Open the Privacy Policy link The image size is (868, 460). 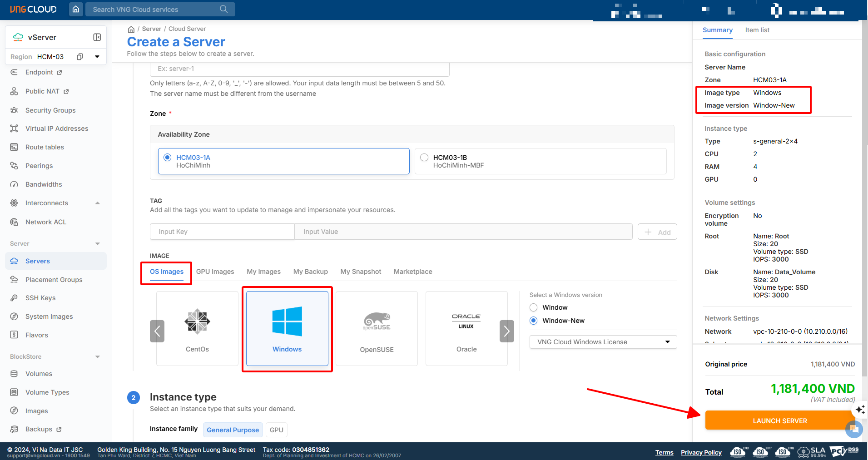click(x=701, y=452)
